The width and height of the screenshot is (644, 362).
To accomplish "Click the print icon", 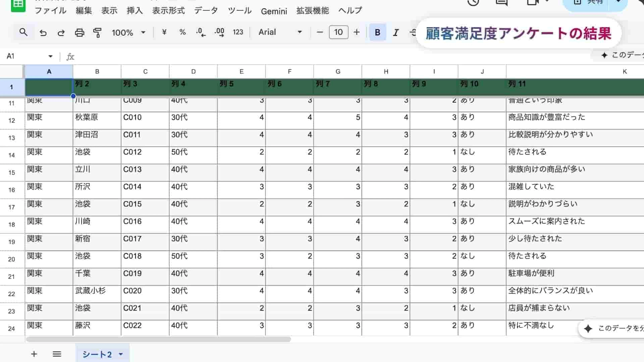I will (79, 33).
